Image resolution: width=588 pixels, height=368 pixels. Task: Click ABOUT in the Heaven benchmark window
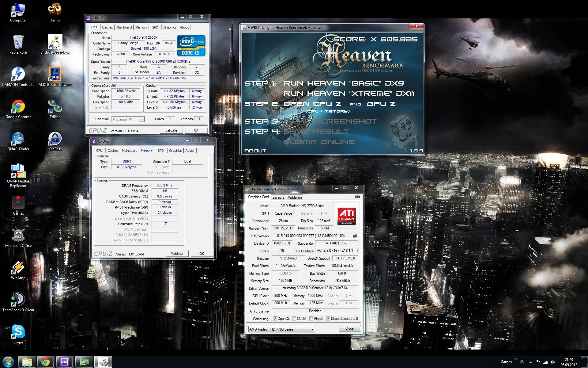point(255,151)
